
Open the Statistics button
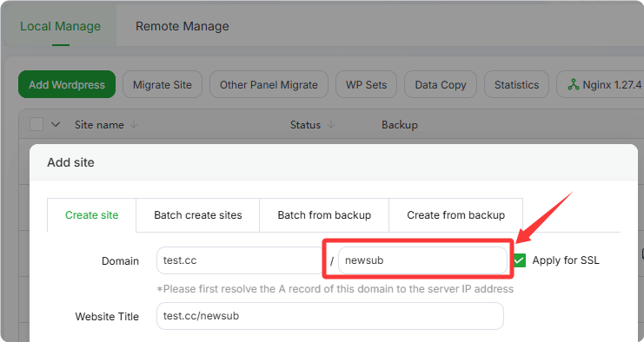coord(516,84)
